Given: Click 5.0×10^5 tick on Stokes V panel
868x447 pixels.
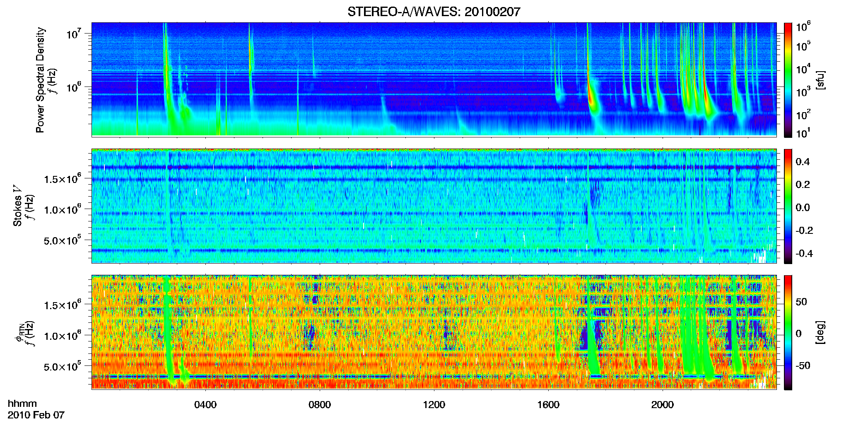Looking at the screenshot, I should (63, 240).
